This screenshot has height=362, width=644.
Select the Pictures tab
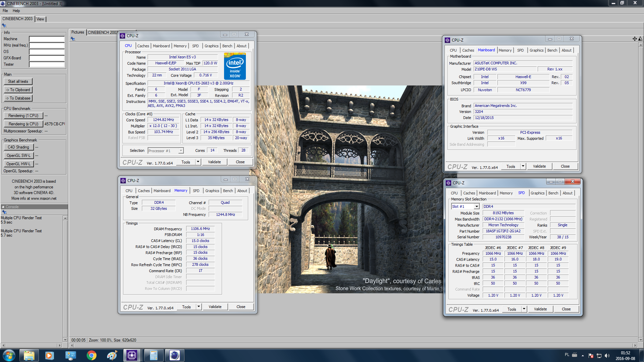coord(78,32)
